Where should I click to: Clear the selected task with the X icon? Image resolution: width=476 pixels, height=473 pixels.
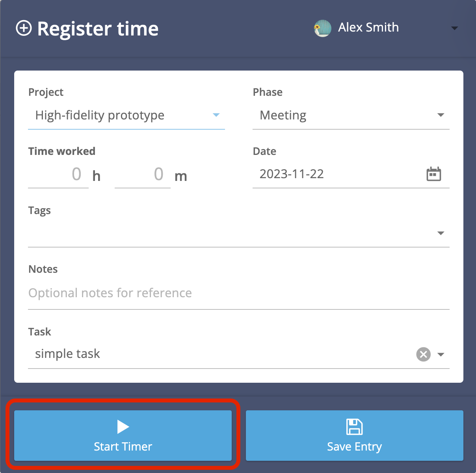click(x=423, y=354)
